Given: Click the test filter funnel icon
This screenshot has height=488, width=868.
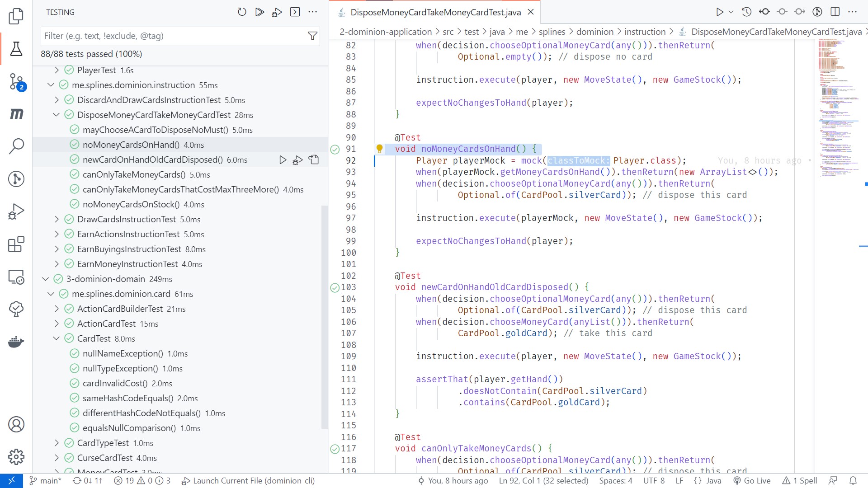Looking at the screenshot, I should [x=312, y=36].
